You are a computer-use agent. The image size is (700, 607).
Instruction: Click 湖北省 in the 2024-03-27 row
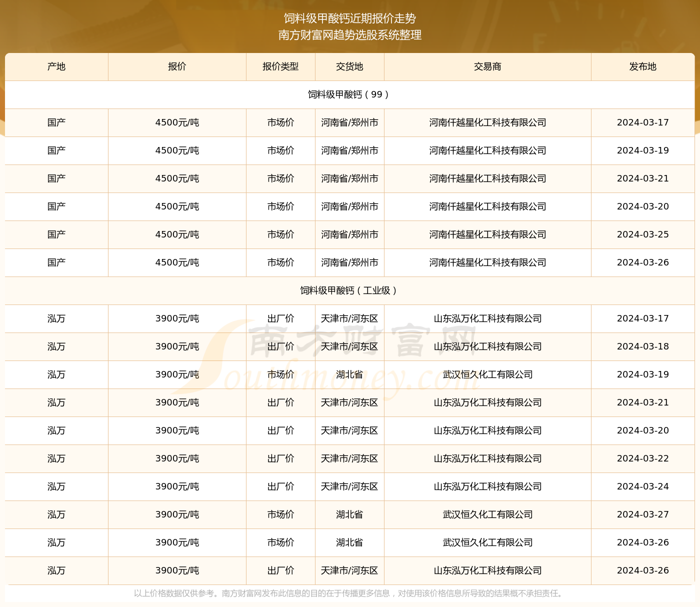pyautogui.click(x=349, y=514)
